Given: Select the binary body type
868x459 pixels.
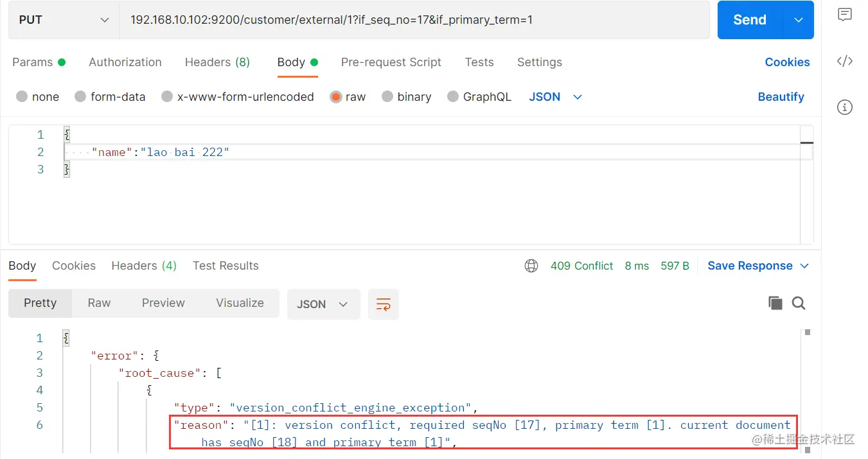Looking at the screenshot, I should click(x=406, y=97).
